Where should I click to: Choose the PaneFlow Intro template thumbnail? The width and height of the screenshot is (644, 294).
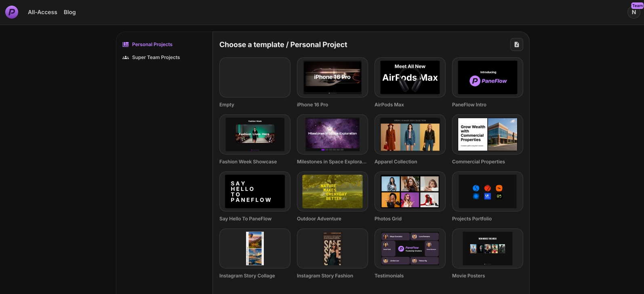pyautogui.click(x=488, y=77)
